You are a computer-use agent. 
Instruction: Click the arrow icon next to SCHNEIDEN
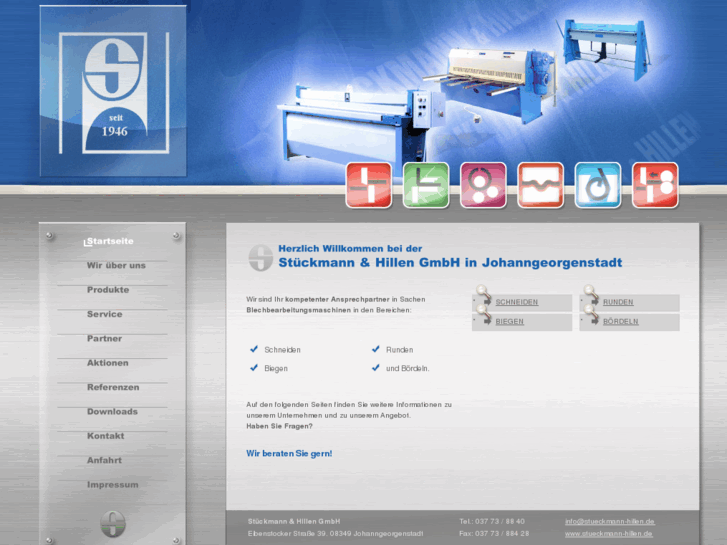click(487, 302)
